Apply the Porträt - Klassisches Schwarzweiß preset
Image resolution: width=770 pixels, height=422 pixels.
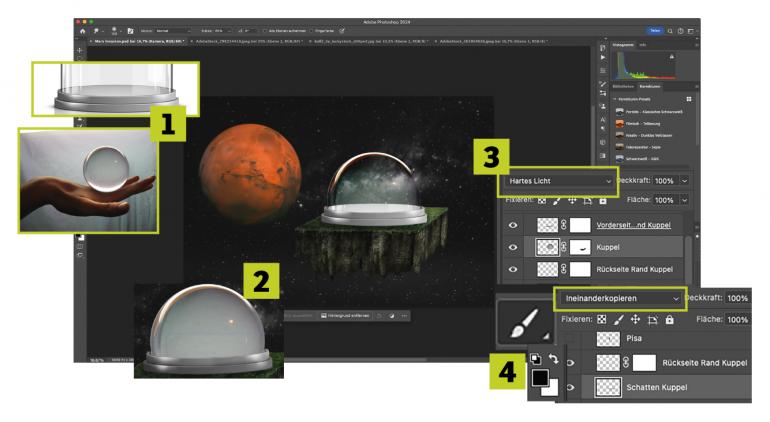coord(649,112)
